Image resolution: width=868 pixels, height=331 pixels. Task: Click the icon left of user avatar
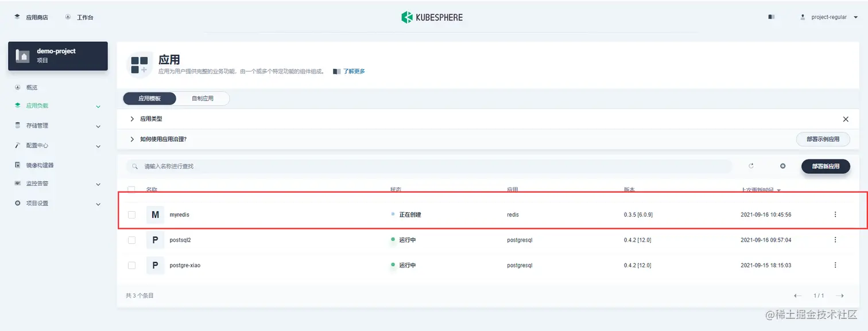pos(772,17)
